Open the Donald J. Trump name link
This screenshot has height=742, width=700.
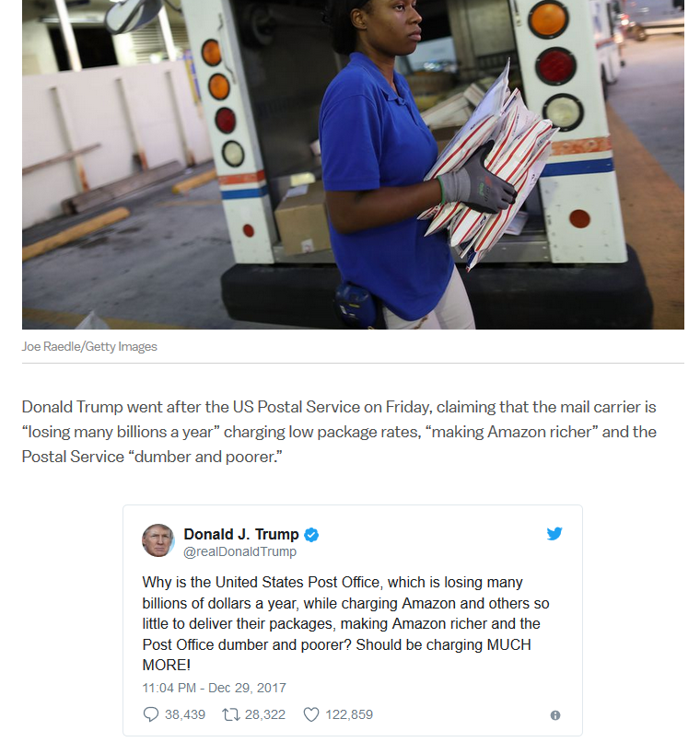(241, 534)
